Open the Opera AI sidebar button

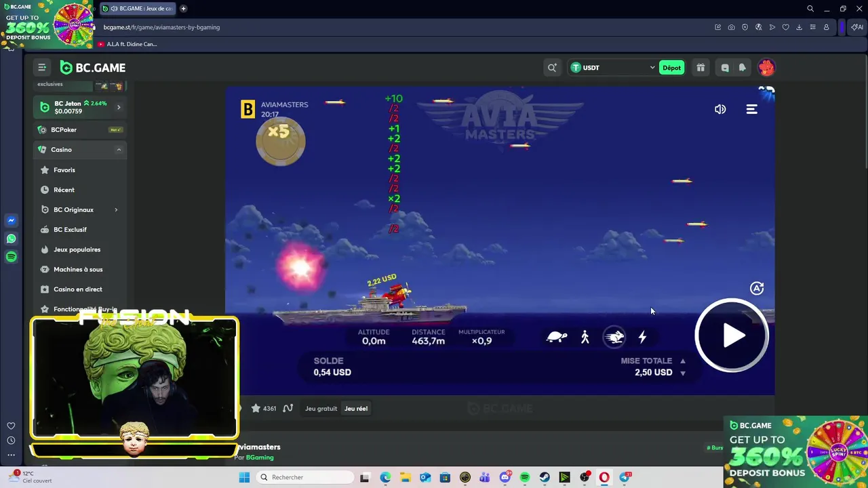pyautogui.click(x=856, y=27)
